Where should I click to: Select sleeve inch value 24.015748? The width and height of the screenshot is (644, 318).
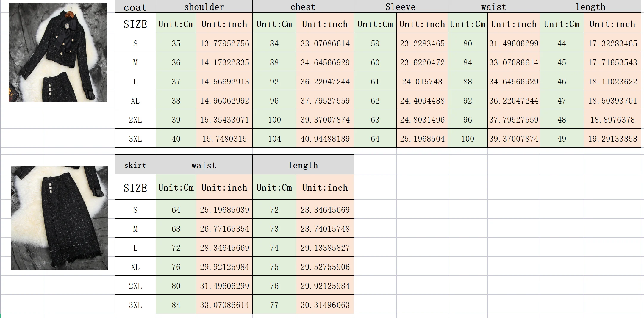point(422,81)
